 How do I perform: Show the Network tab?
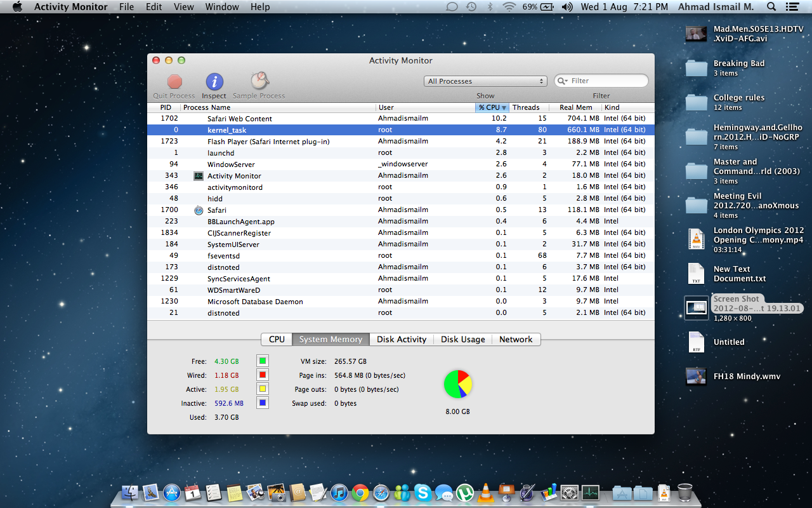click(x=516, y=340)
